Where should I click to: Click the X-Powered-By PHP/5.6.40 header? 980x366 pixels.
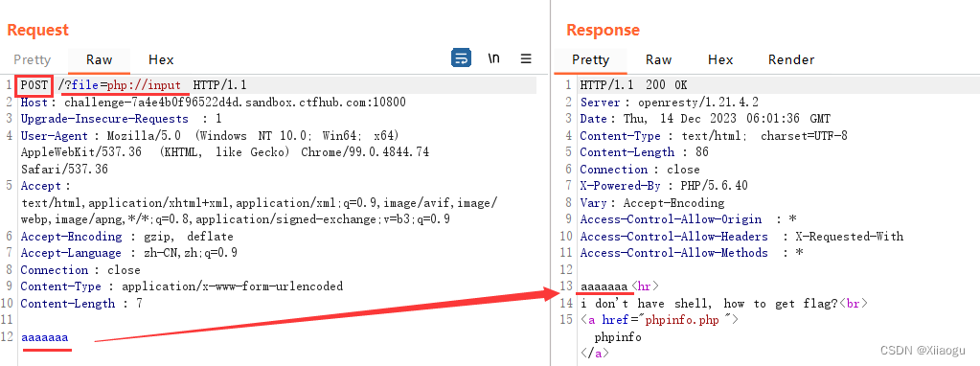[663, 186]
